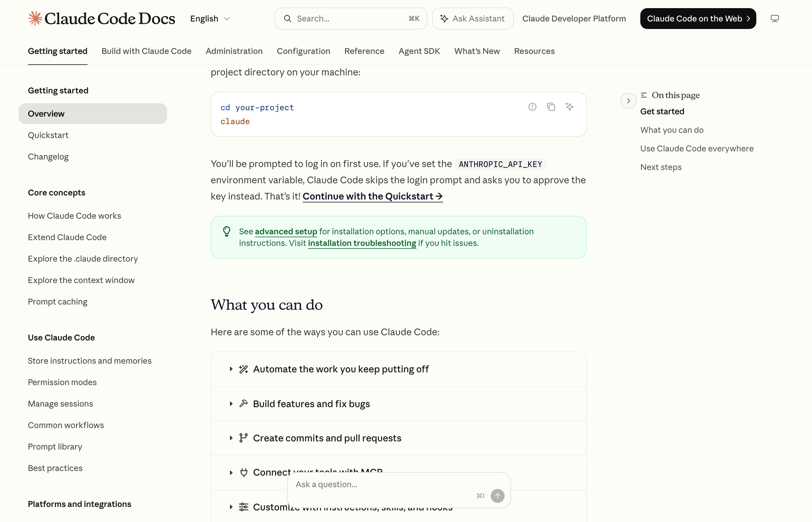Open Best practices page
812x522 pixels.
click(55, 468)
